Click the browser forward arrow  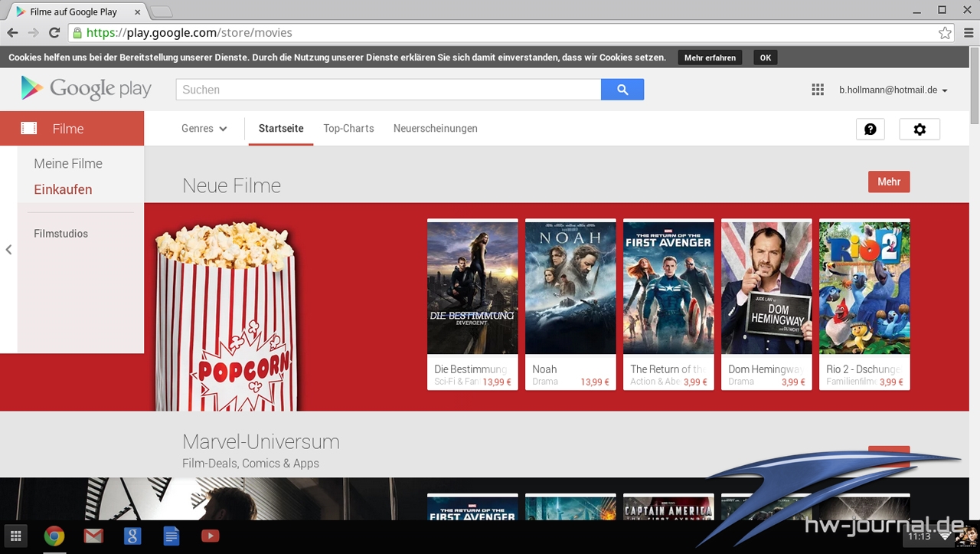coord(33,33)
